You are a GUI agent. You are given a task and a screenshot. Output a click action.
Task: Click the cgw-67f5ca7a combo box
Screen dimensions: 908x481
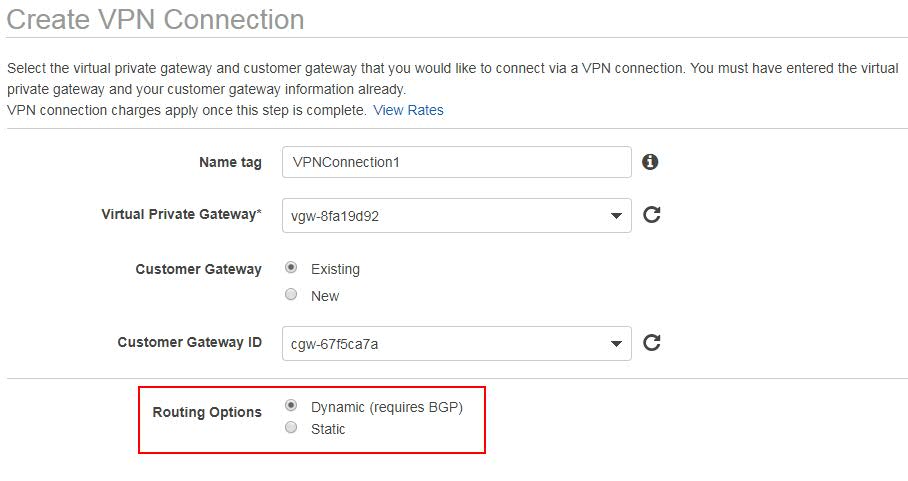pos(456,344)
